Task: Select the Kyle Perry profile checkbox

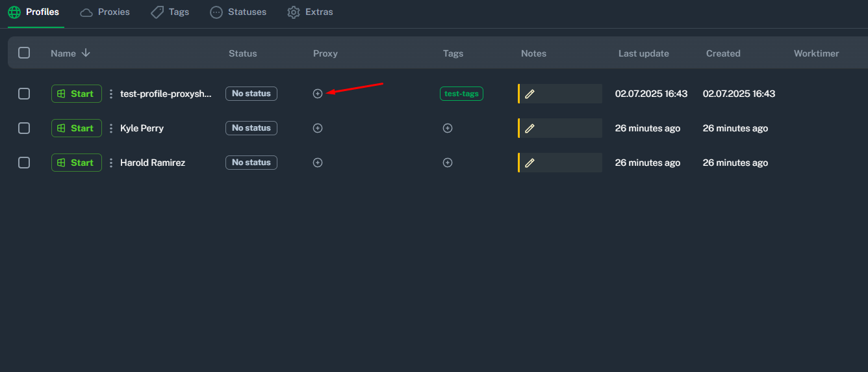Action: click(x=24, y=128)
